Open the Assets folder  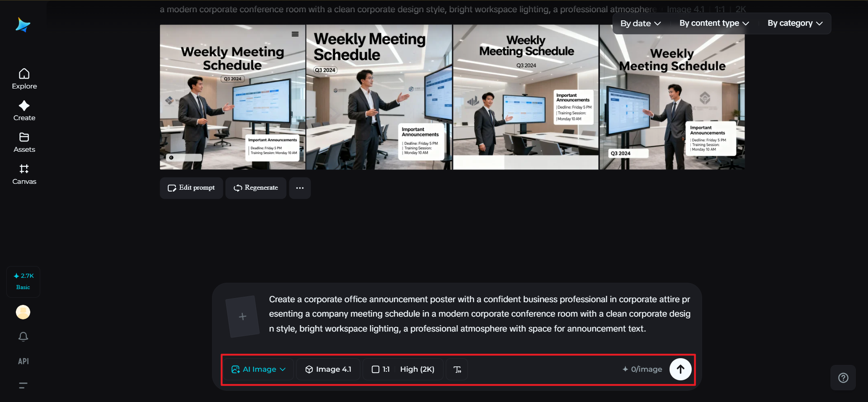tap(24, 143)
